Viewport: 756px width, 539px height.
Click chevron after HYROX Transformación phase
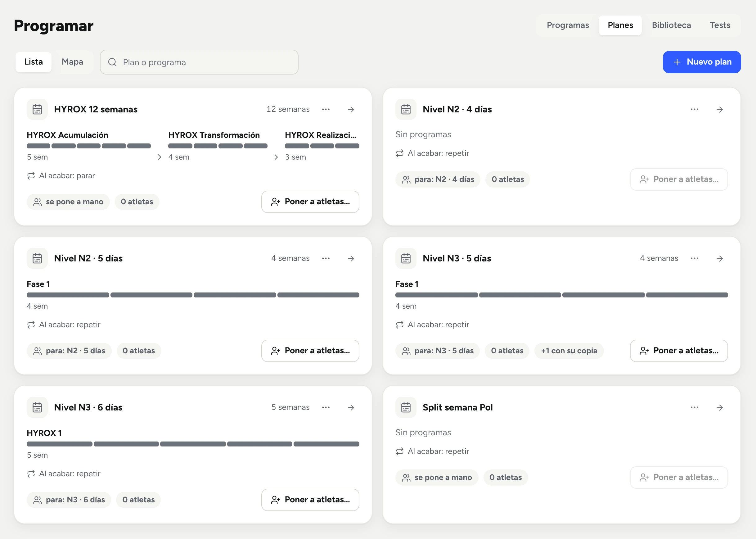pos(276,157)
